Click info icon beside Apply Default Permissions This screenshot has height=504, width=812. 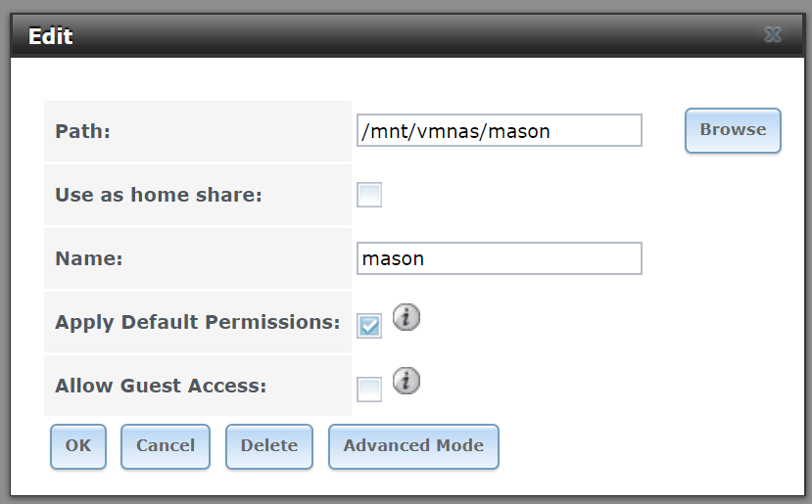point(406,317)
